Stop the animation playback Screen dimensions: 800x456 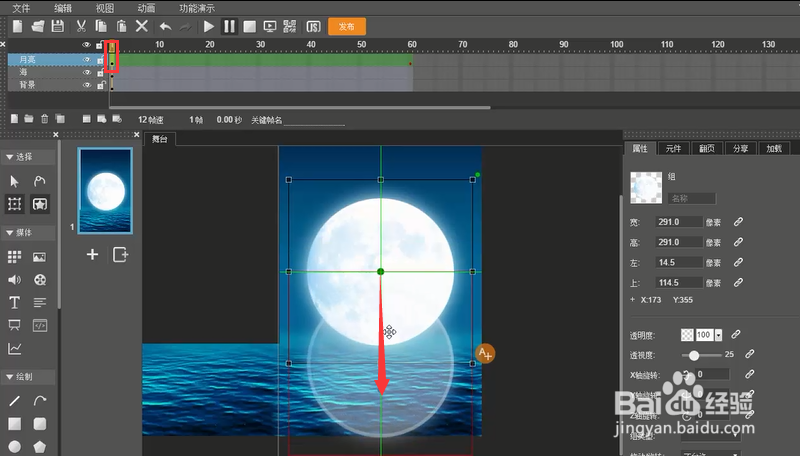point(249,27)
